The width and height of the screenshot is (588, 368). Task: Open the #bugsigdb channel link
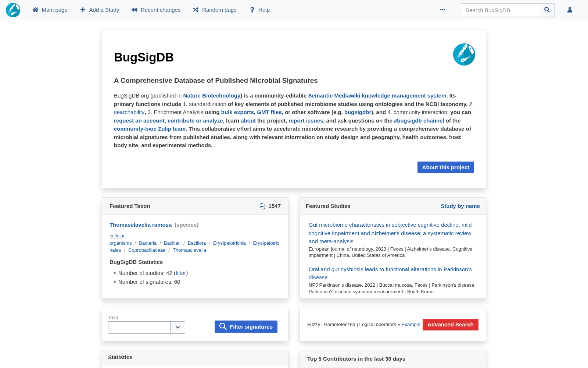coord(419,121)
